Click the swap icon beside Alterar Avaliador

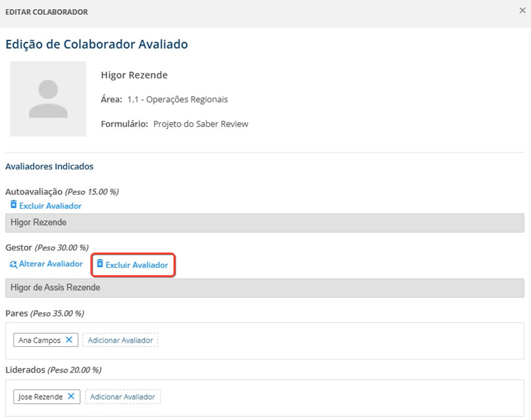[x=14, y=264]
